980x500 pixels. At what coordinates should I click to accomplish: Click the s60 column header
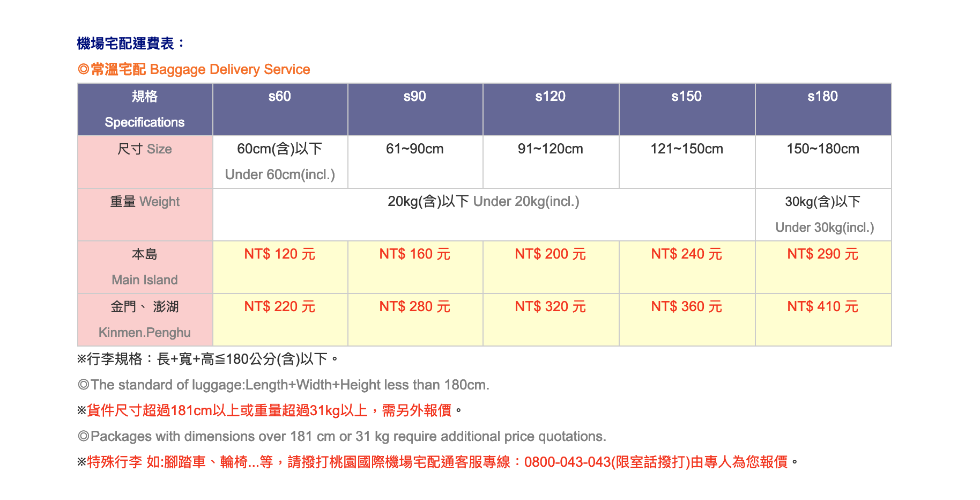[x=280, y=109]
